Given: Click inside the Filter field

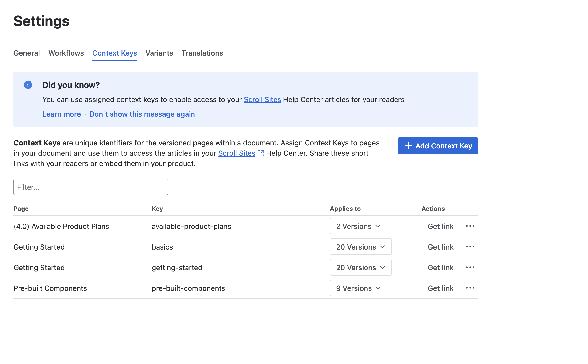Looking at the screenshot, I should coord(90,187).
